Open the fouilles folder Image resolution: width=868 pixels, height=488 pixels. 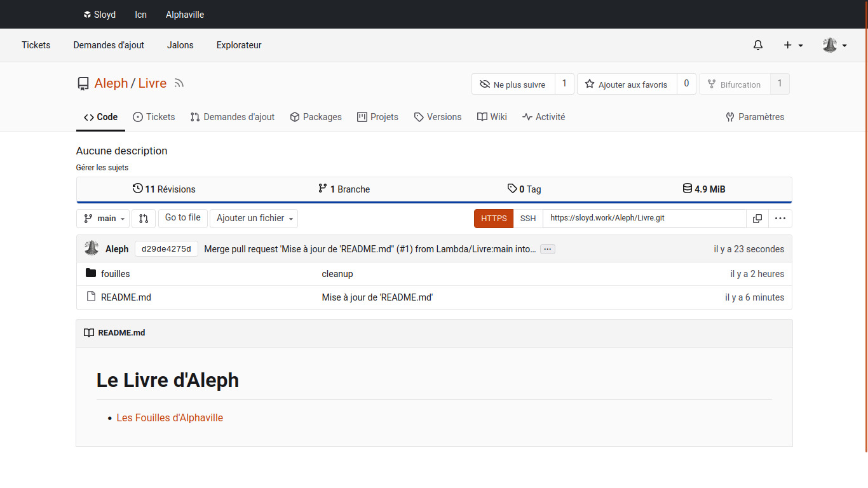(115, 274)
